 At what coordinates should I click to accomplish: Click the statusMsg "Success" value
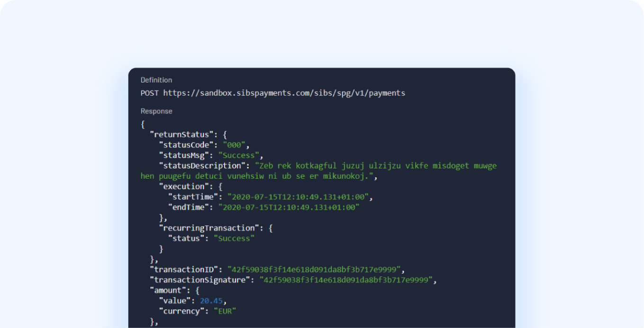(238, 155)
